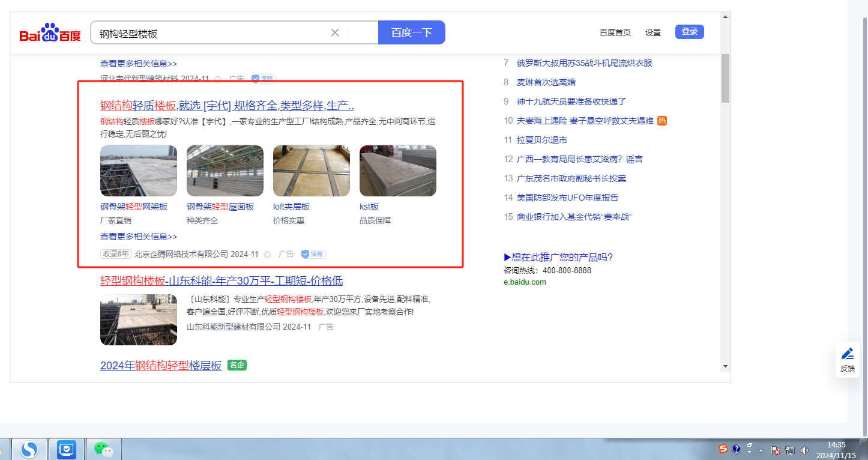Open hot item 商业银行加入基金代销"费率战"

coord(574,217)
